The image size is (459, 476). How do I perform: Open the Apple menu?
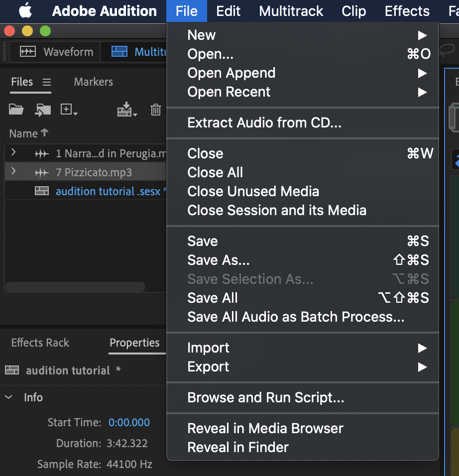point(25,10)
